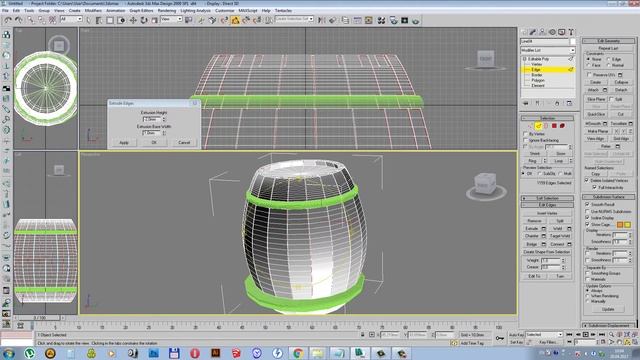Open the Graph Editors menu
This screenshot has height=360, width=640.
141,10
